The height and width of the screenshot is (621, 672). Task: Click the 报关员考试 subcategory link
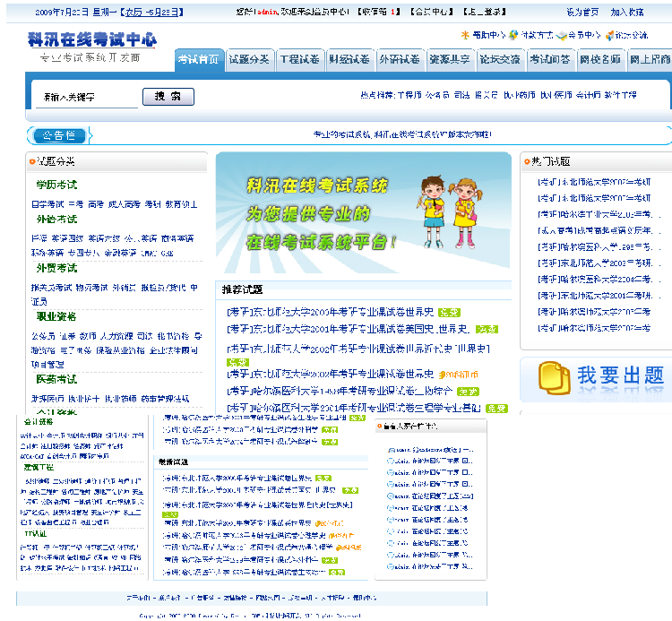51,288
